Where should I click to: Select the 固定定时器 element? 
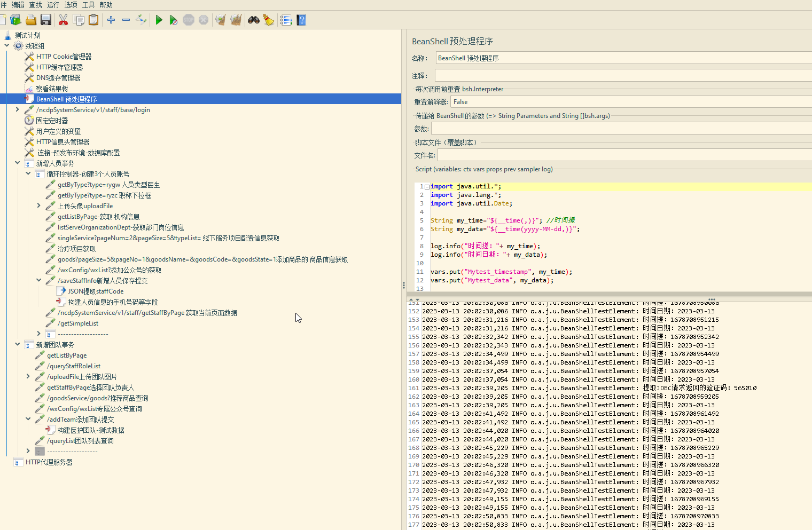tap(52, 121)
